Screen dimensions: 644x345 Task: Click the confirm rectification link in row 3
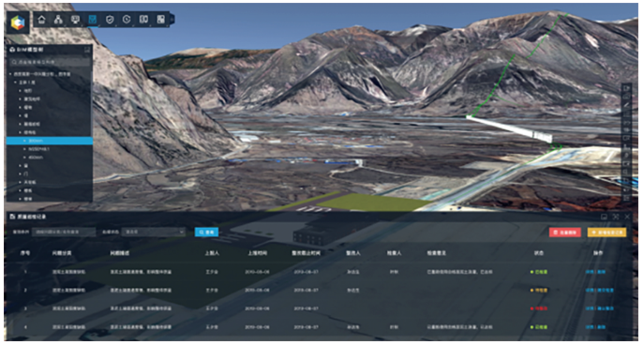[x=606, y=308]
